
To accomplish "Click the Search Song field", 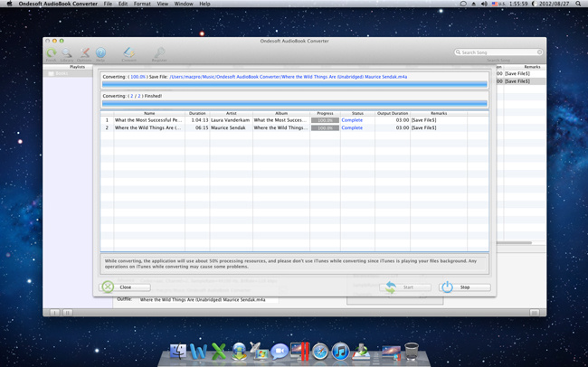I will (498, 52).
